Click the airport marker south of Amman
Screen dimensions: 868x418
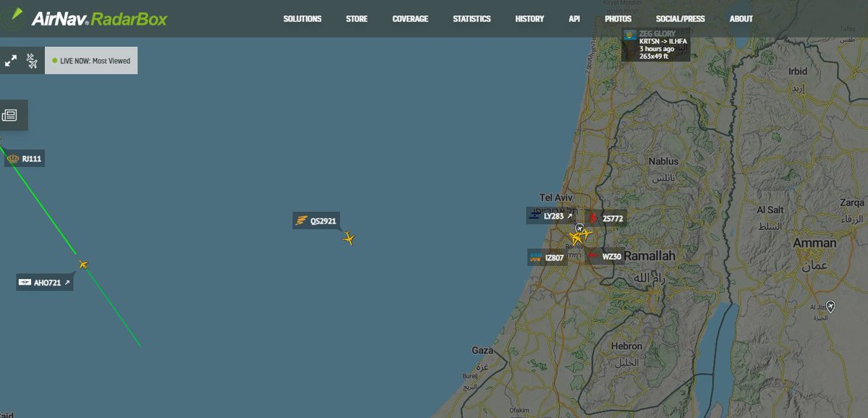(x=831, y=306)
